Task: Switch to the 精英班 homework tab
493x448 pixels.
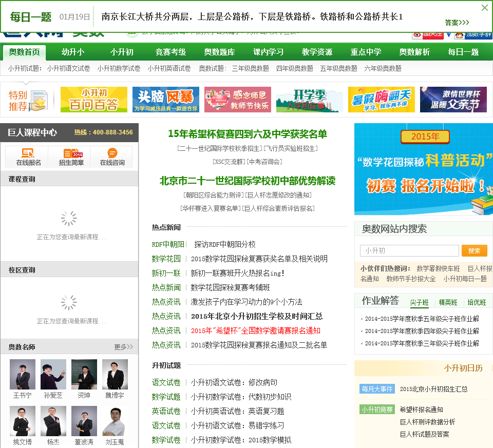Action: [x=448, y=303]
